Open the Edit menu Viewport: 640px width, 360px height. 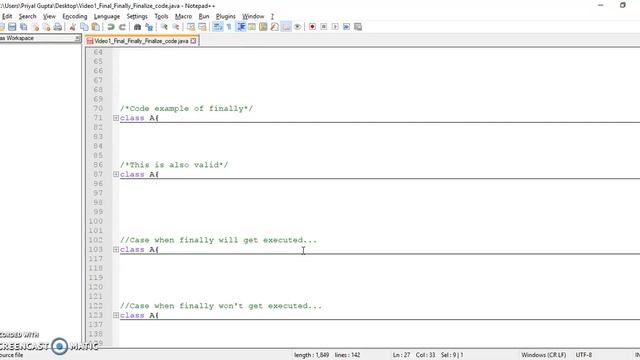point(7,16)
